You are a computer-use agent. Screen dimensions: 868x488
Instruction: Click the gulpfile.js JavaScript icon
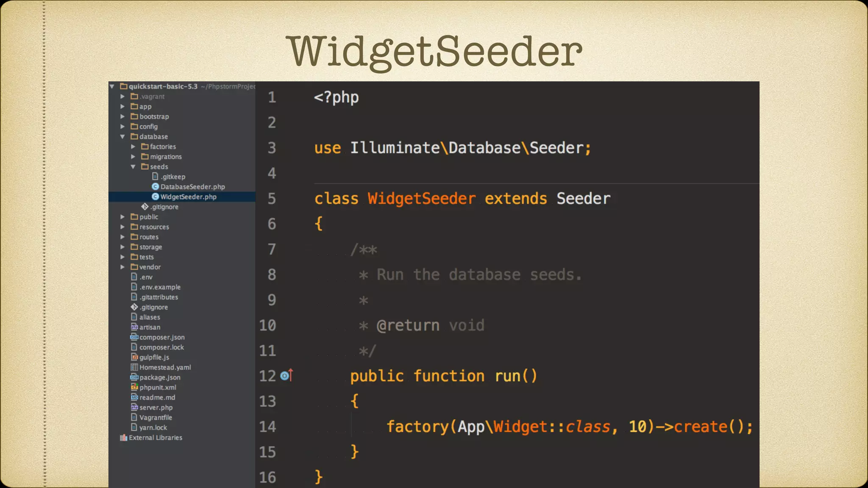pyautogui.click(x=134, y=357)
